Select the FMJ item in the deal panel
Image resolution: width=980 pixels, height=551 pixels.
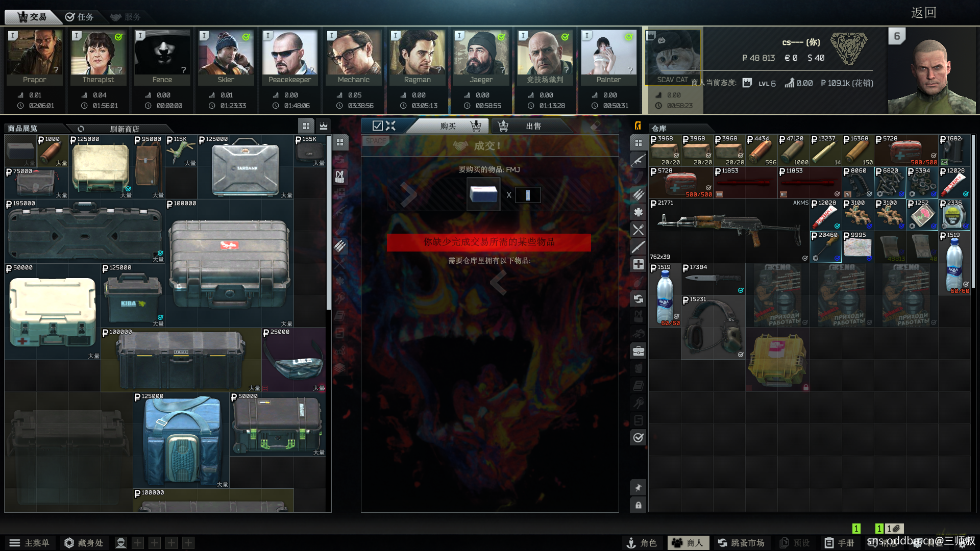click(x=483, y=194)
